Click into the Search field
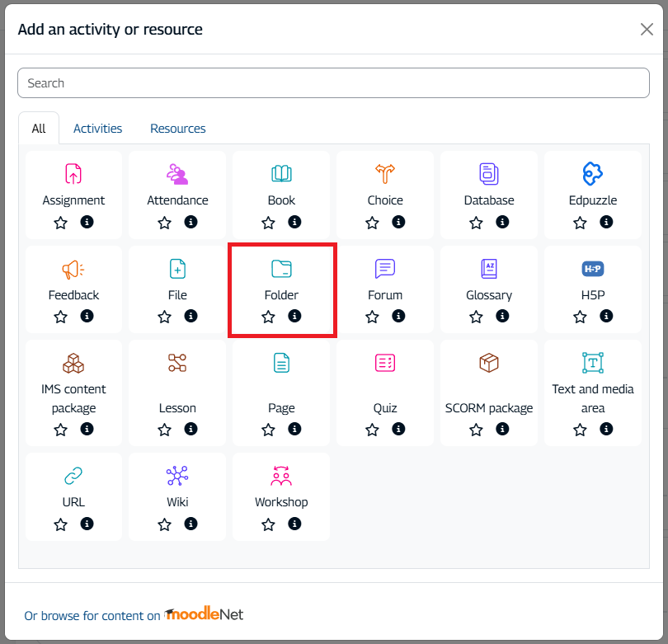 coord(333,83)
